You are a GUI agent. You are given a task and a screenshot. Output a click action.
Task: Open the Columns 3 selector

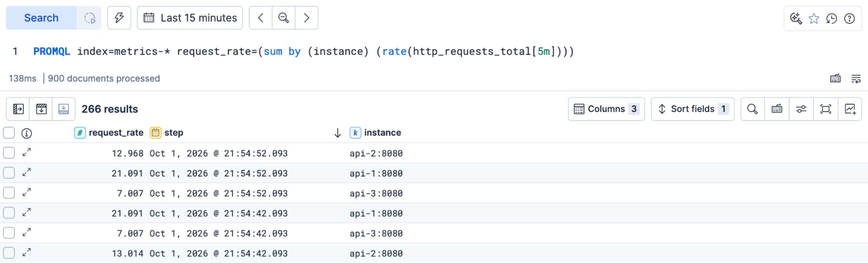pyautogui.click(x=607, y=109)
